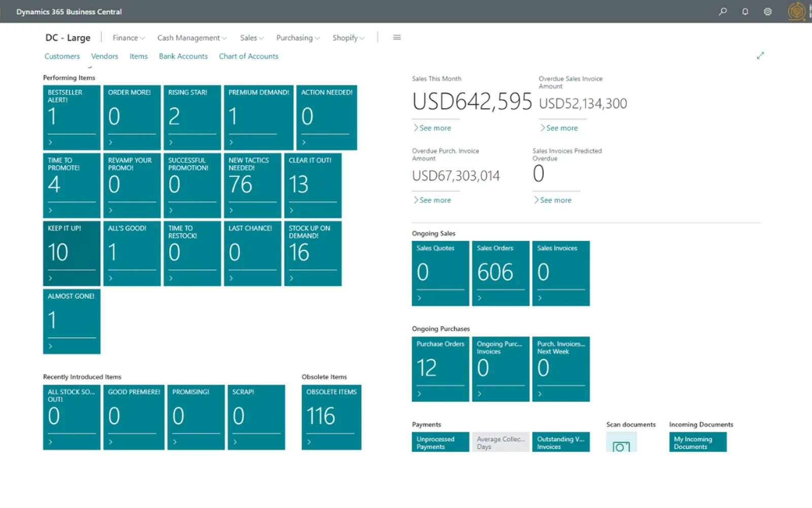The image size is (812, 508).
Task: Open the Rising Star tile
Action: 192,117
